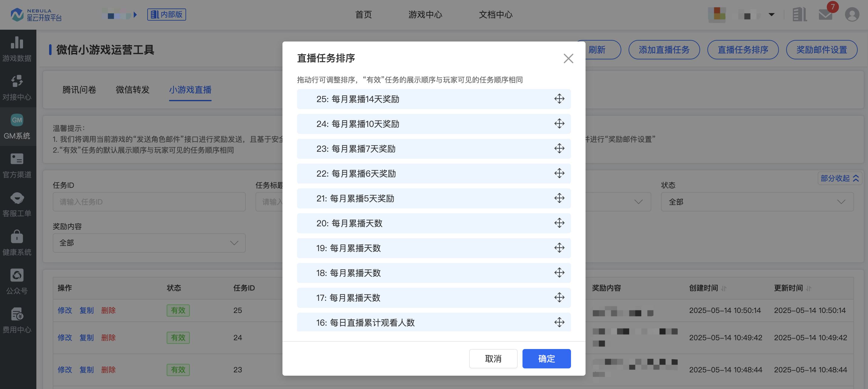The width and height of the screenshot is (868, 389).
Task: Switch to the 腾讯问卷 tab
Action: [79, 90]
